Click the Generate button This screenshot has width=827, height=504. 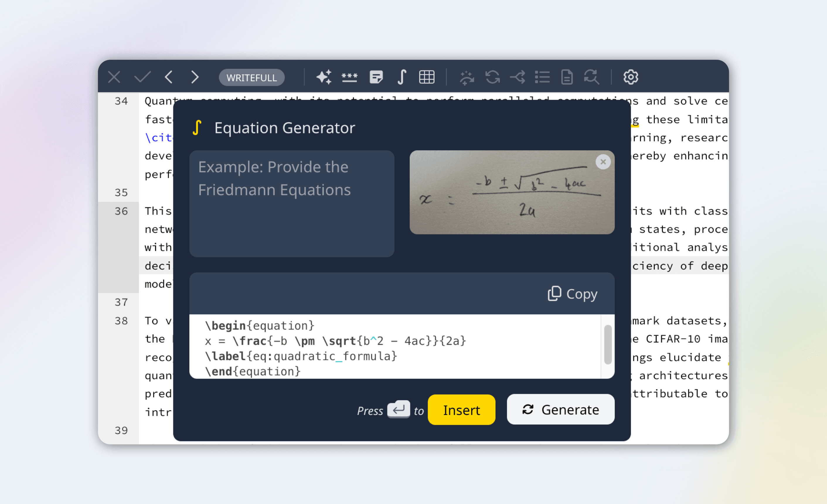point(561,409)
